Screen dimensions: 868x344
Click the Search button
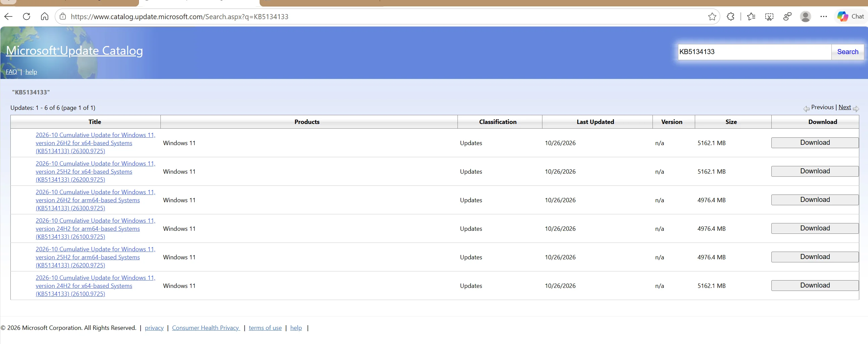click(x=848, y=52)
